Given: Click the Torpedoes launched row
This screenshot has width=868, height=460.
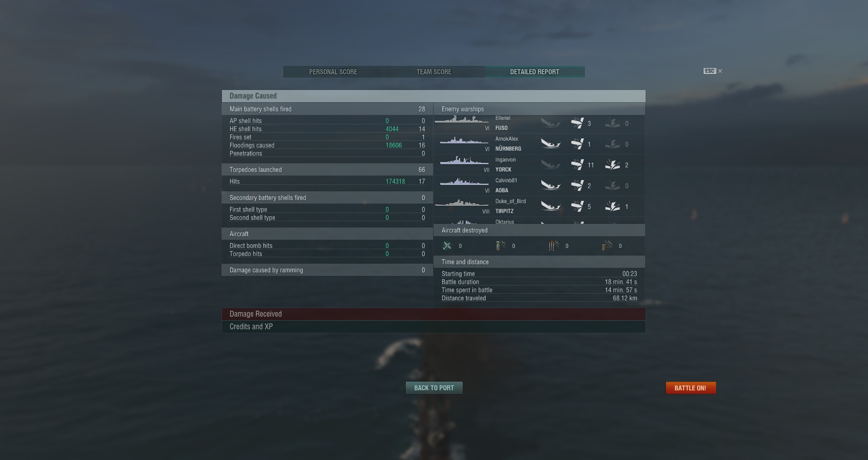Looking at the screenshot, I should point(327,170).
